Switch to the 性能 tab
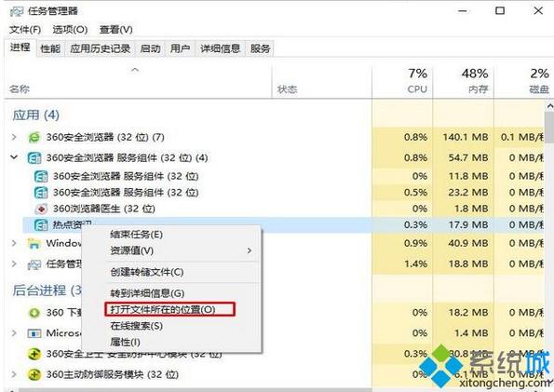Image resolution: width=554 pixels, height=392 pixels. point(50,48)
